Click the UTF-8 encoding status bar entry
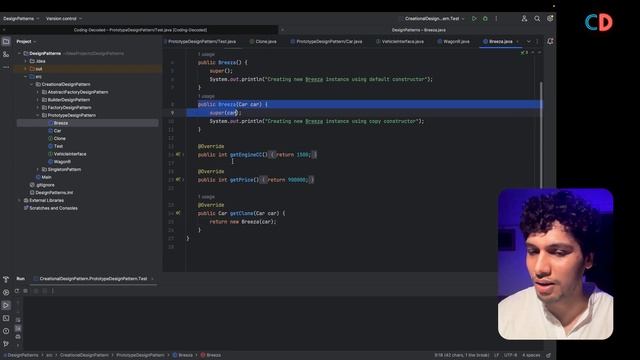 pyautogui.click(x=510, y=355)
